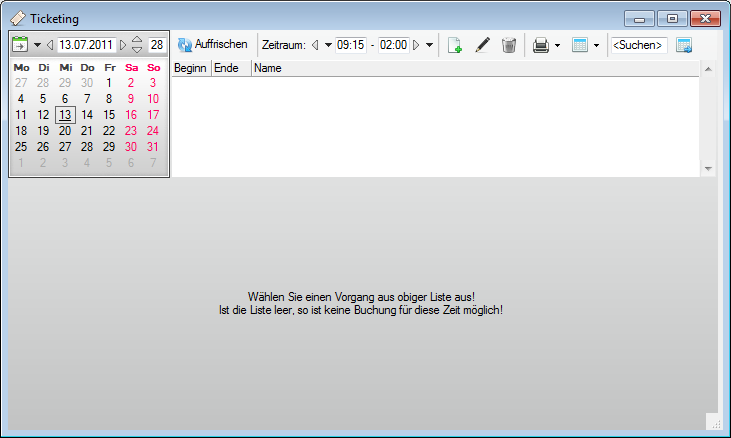The width and height of the screenshot is (731, 438).
Task: Shift the Zeitraum earlier with the left arrow
Action: (x=314, y=45)
